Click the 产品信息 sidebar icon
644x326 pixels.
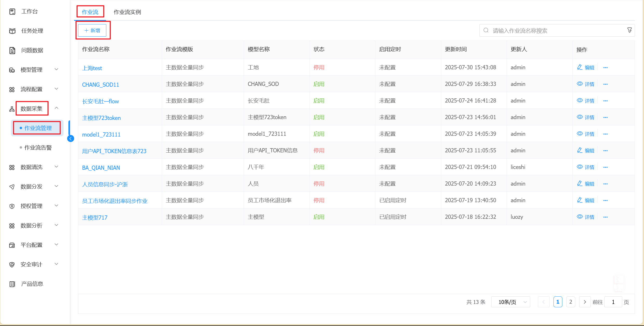coord(12,284)
